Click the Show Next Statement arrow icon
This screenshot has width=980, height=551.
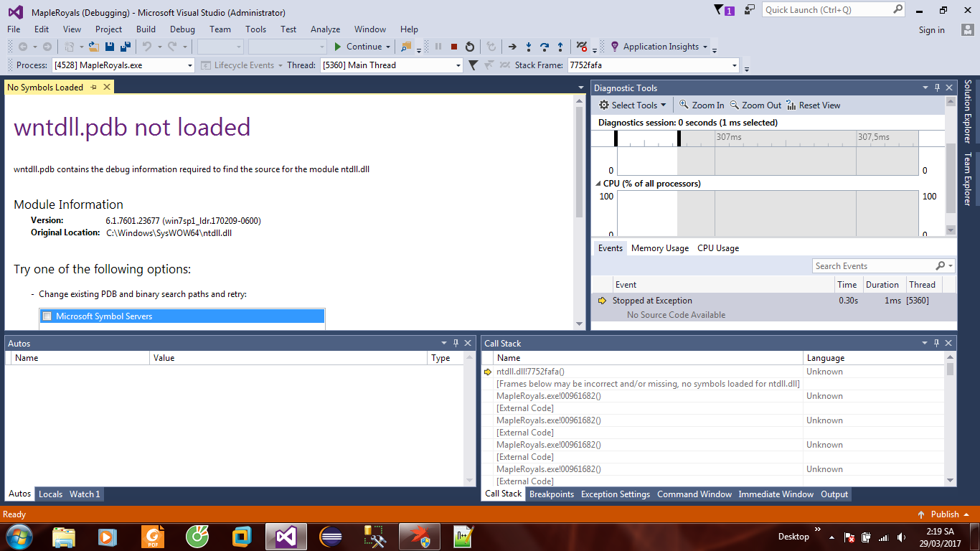click(x=512, y=47)
